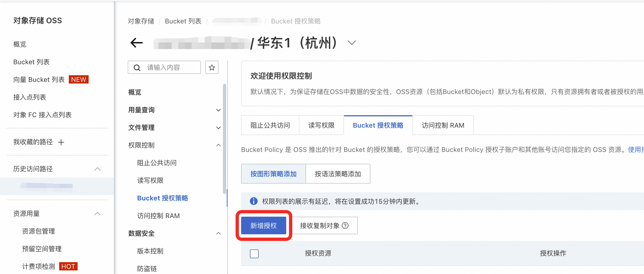Open the 访问控制 RAM tab

coord(443,125)
